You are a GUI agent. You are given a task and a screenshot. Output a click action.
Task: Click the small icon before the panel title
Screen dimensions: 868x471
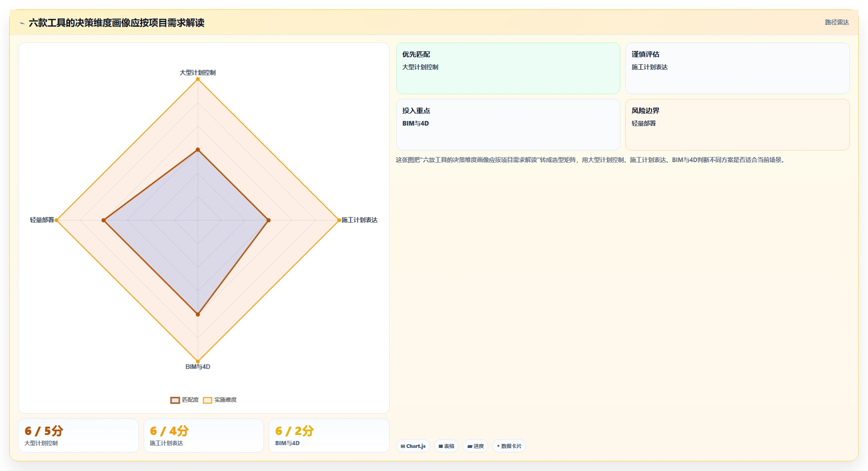click(x=22, y=23)
